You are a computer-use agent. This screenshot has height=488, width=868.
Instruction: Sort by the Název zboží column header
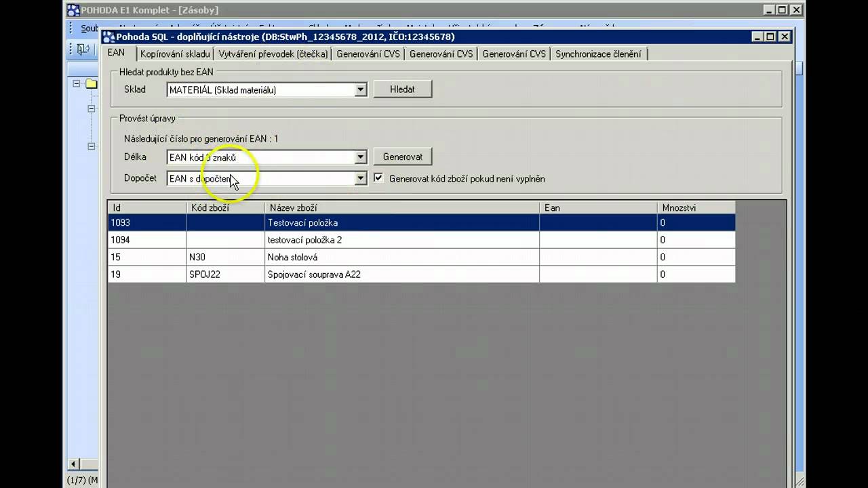coord(402,208)
